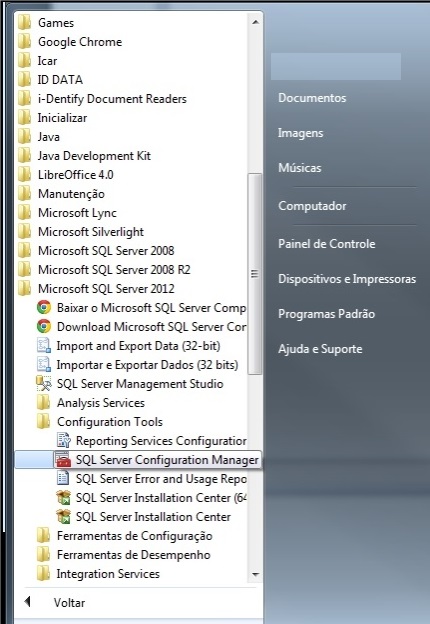The height and width of the screenshot is (624, 430).
Task: Click the Baixar o Microsoft SQL Server text
Action: (x=151, y=308)
